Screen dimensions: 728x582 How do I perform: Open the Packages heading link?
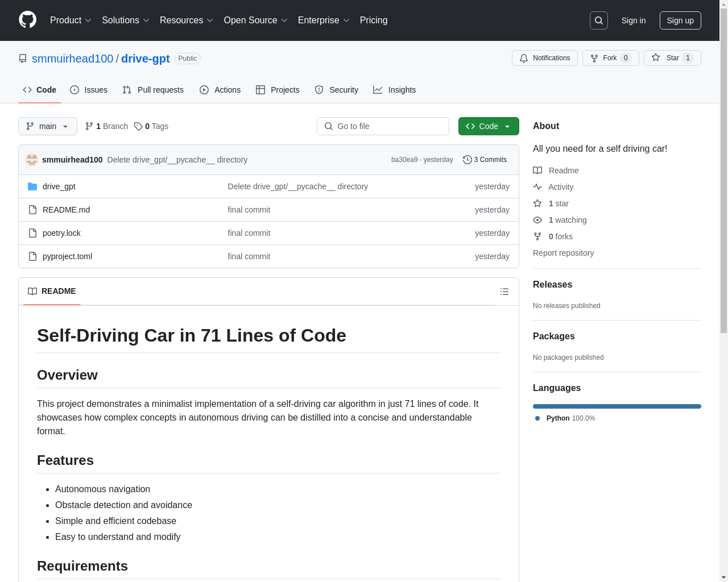553,336
